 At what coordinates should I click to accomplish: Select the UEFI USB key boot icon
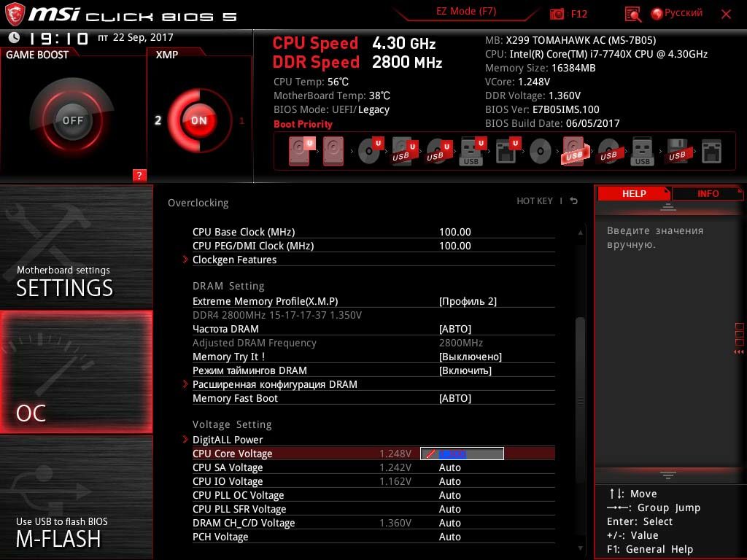tap(472, 151)
